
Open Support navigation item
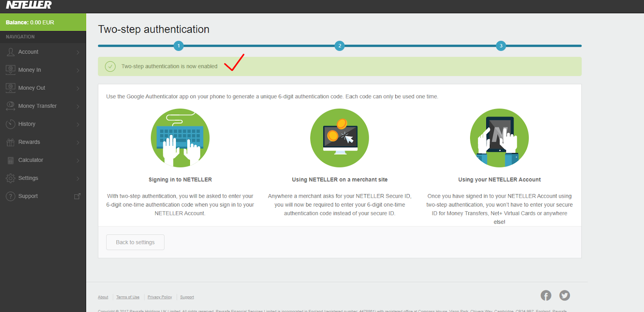(x=43, y=196)
